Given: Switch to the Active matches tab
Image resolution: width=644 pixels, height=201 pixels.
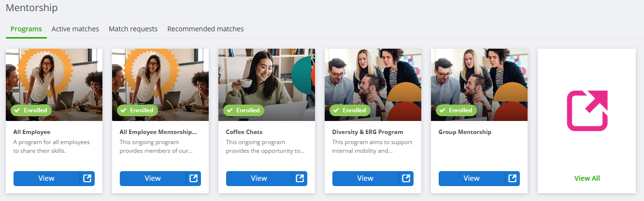Looking at the screenshot, I should coord(75,29).
